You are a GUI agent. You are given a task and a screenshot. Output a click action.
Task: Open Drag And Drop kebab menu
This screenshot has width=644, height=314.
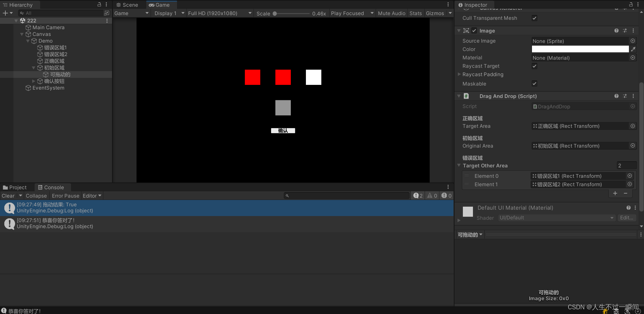pyautogui.click(x=633, y=96)
